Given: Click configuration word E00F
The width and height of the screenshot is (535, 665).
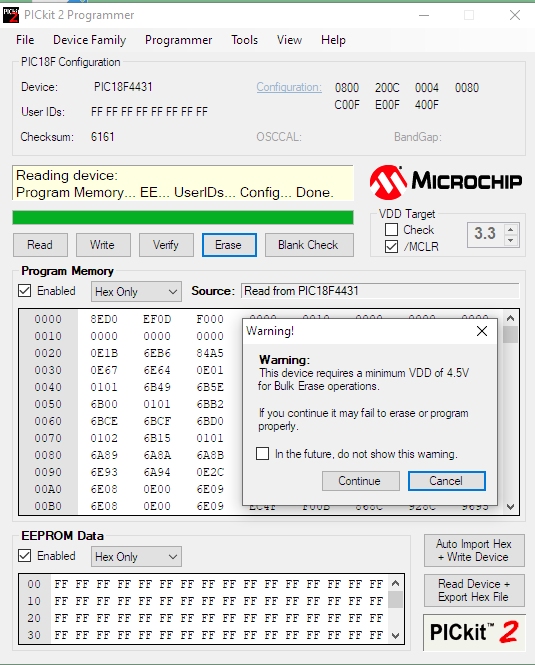Looking at the screenshot, I should (387, 104).
